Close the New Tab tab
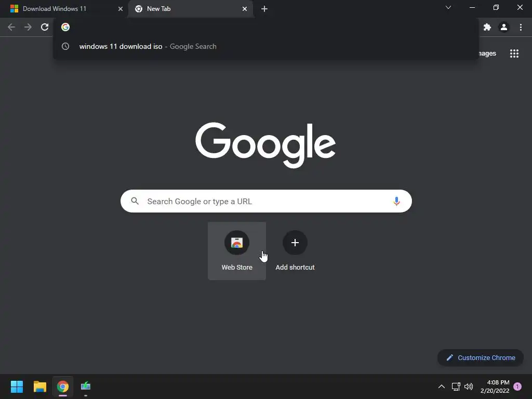The width and height of the screenshot is (532, 399). click(245, 9)
